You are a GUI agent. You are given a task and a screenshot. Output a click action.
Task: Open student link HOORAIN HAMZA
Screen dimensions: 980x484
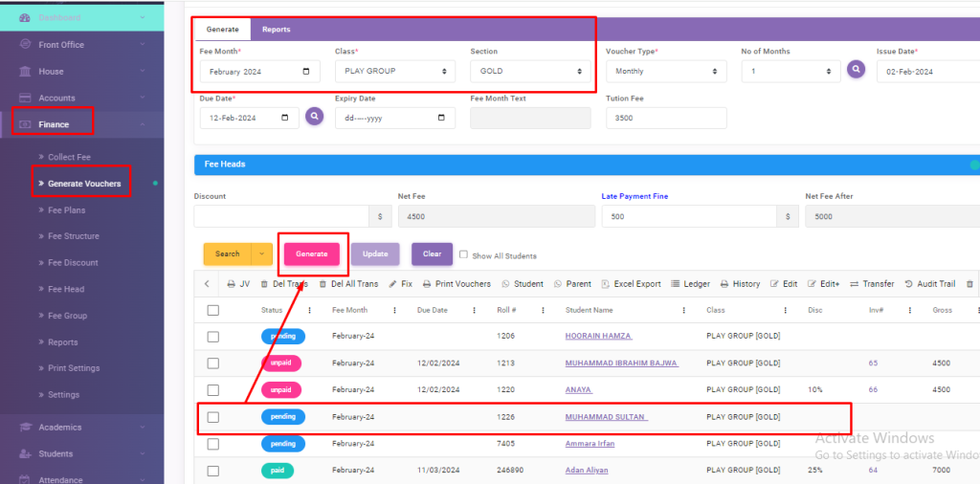click(x=598, y=337)
